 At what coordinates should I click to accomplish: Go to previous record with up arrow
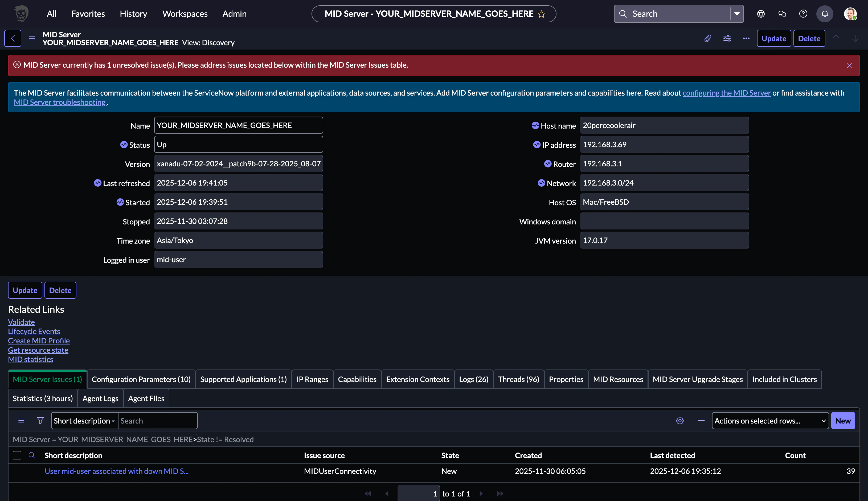pos(836,38)
